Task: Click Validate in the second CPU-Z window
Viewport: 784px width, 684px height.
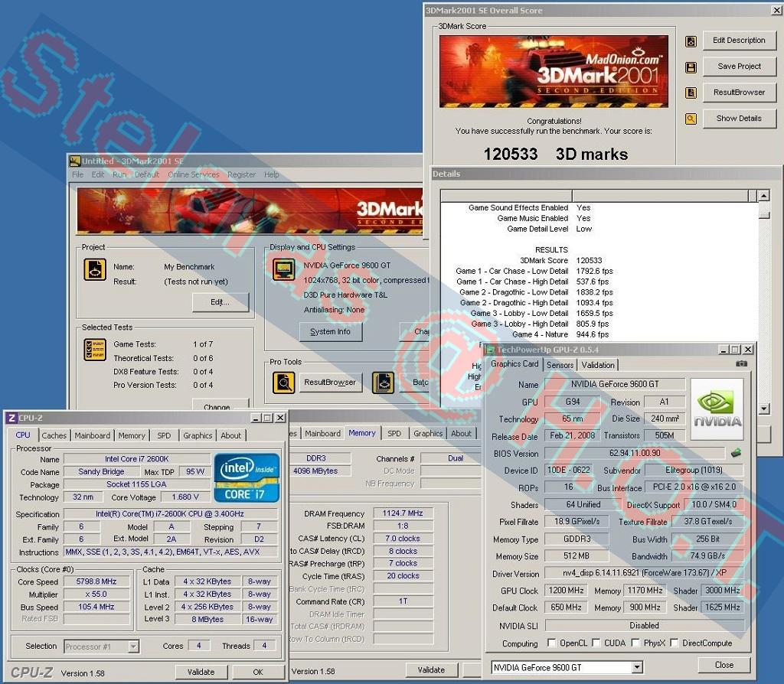Action: pyautogui.click(x=431, y=670)
